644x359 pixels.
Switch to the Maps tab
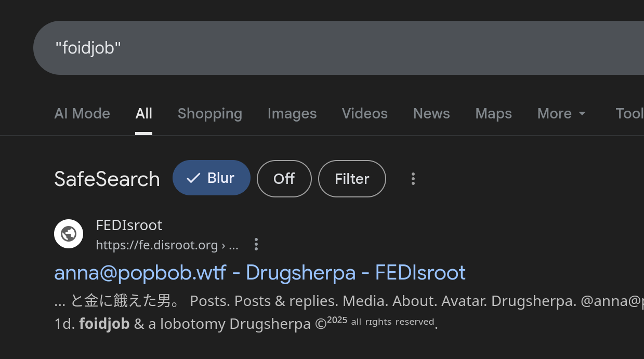(x=494, y=113)
